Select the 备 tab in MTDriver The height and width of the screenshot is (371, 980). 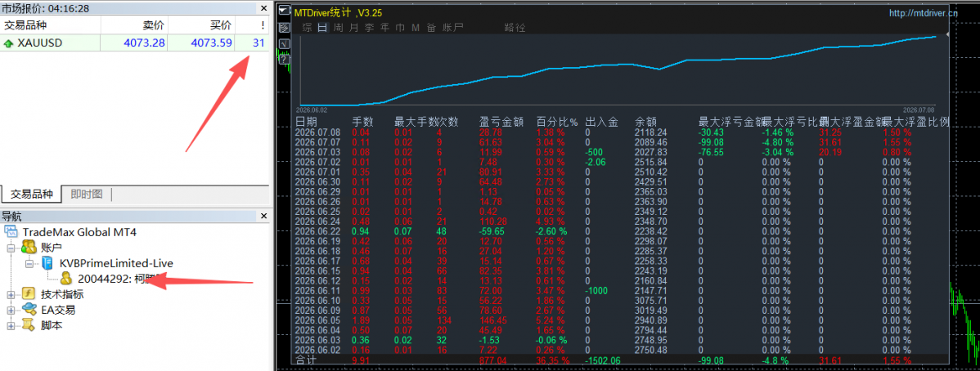431,28
